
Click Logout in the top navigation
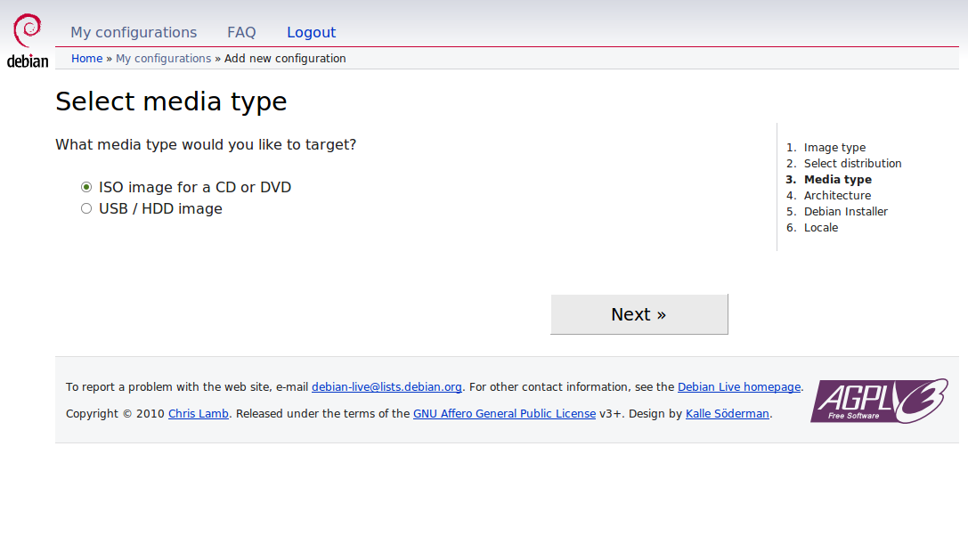coord(311,32)
